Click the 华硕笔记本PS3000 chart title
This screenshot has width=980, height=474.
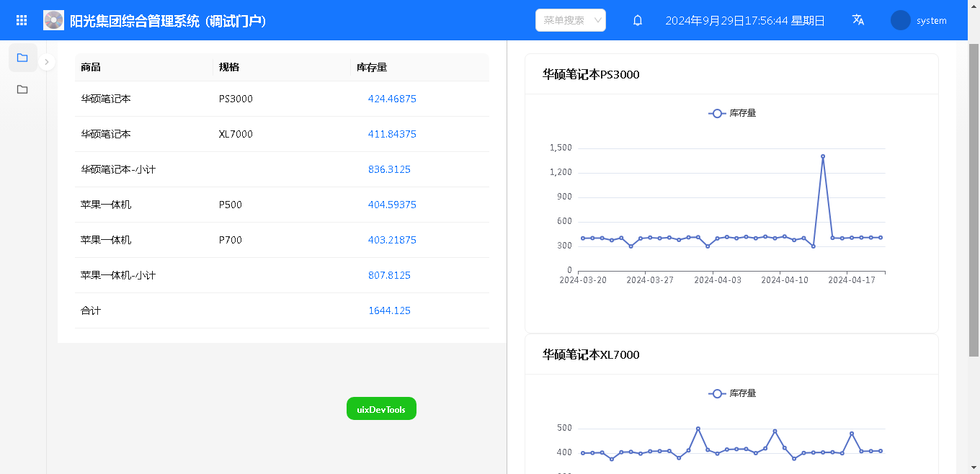[x=591, y=74]
